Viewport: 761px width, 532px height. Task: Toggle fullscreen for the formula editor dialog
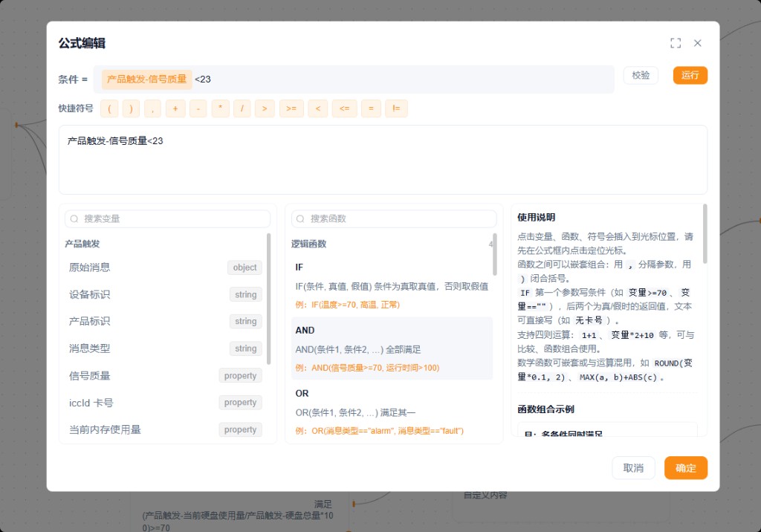(675, 43)
